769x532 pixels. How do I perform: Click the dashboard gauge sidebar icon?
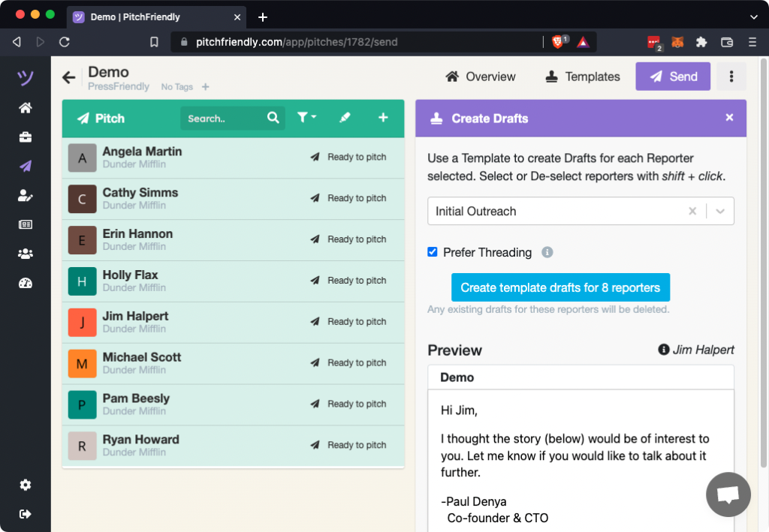coord(26,283)
